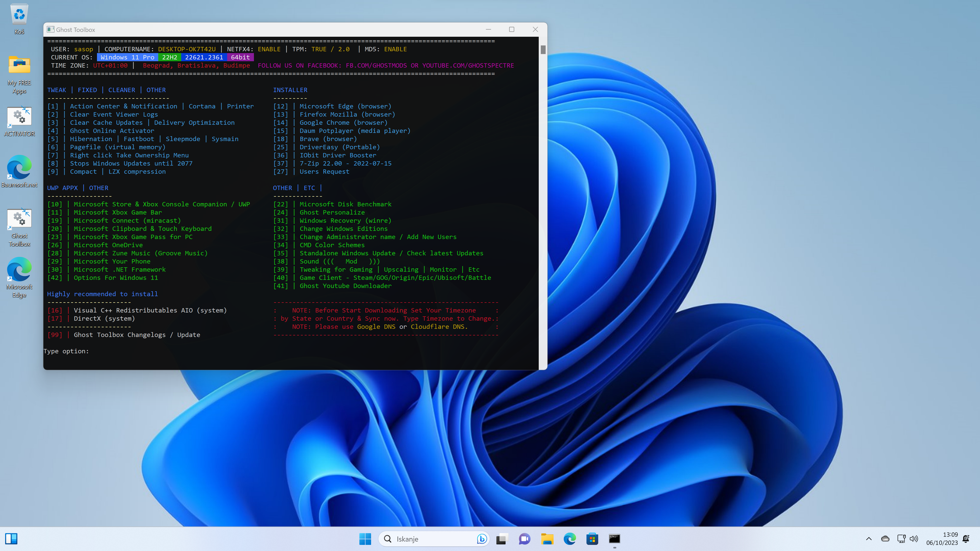Click option [42] Options For Windows 11
Viewport: 980px width, 551px height.
pos(103,278)
